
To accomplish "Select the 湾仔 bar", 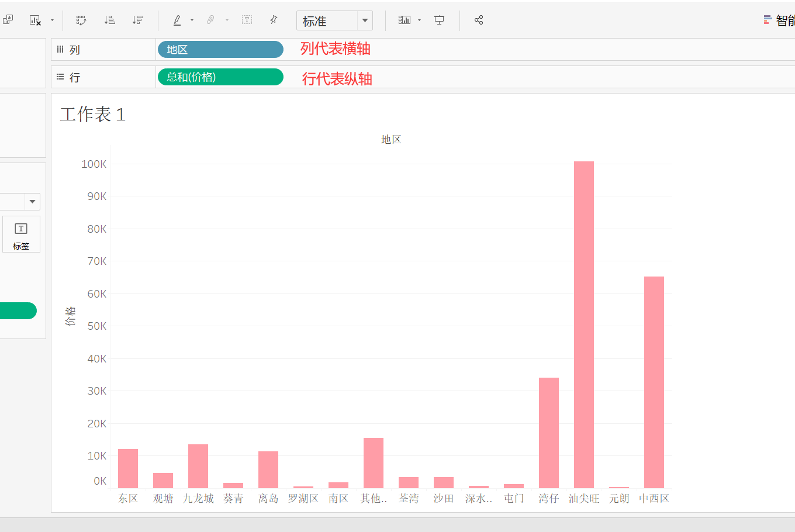I will (549, 433).
